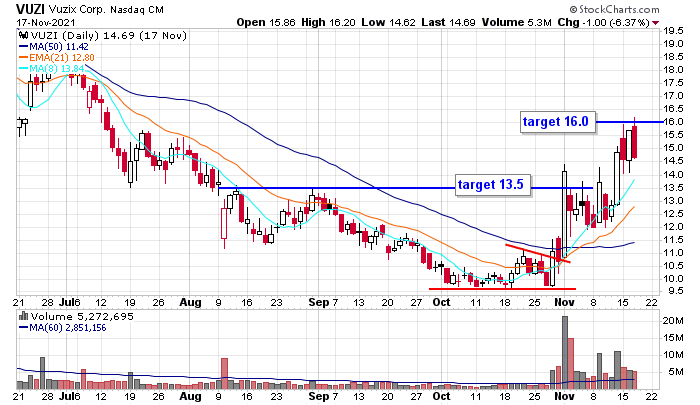Viewport: 700px width, 405px height.
Task: Click the red down triangle after Chg value
Action: [655, 23]
